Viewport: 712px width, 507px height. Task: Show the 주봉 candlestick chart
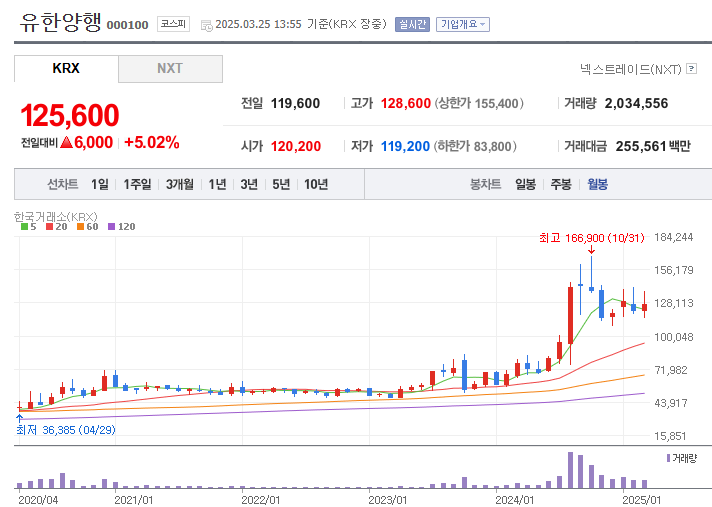coord(561,184)
